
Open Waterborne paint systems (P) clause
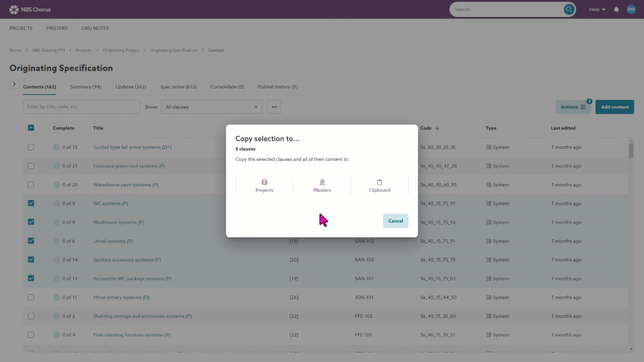tap(126, 185)
